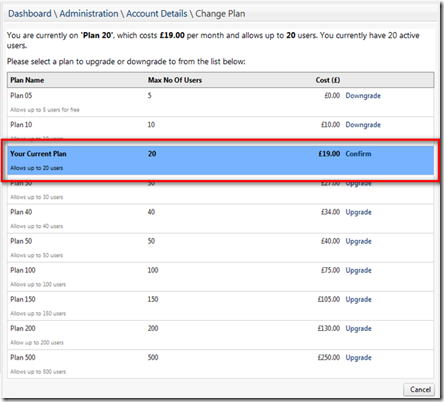The image size is (444, 402).
Task: Select the Plan 50 name cell
Action: click(x=21, y=241)
